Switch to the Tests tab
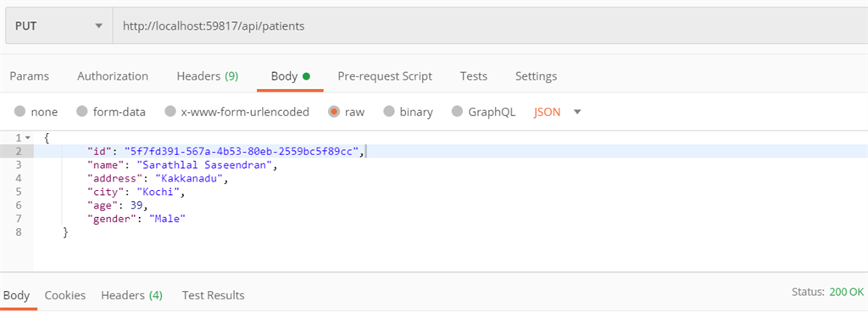 point(473,76)
